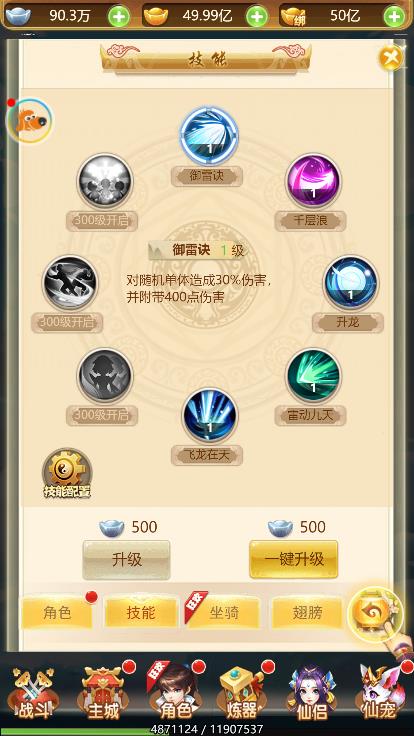Open the 翅膀 tab

point(307,613)
